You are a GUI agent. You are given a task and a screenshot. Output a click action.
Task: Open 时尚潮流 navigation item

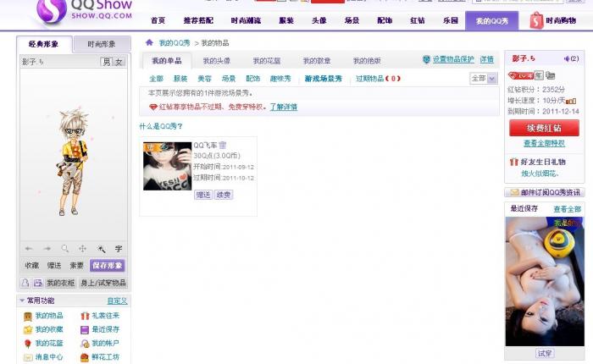pos(246,20)
